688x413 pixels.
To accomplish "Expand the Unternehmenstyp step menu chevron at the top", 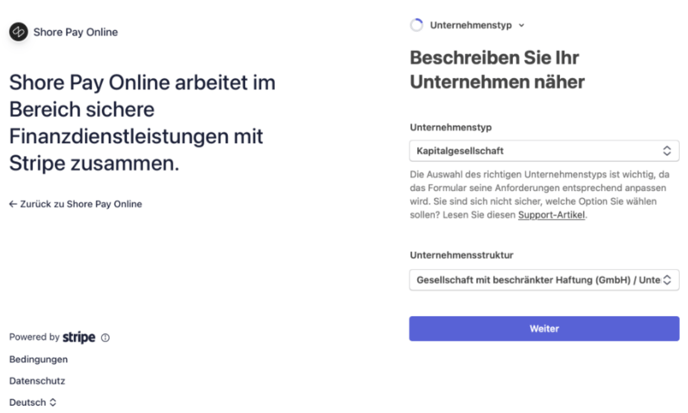I will coord(522,25).
